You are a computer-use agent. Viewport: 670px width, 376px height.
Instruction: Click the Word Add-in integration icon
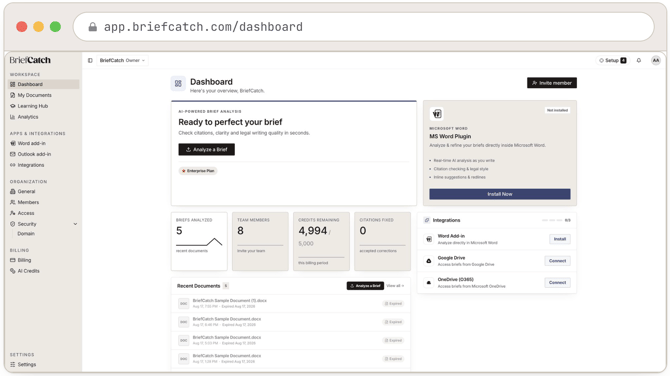(429, 239)
